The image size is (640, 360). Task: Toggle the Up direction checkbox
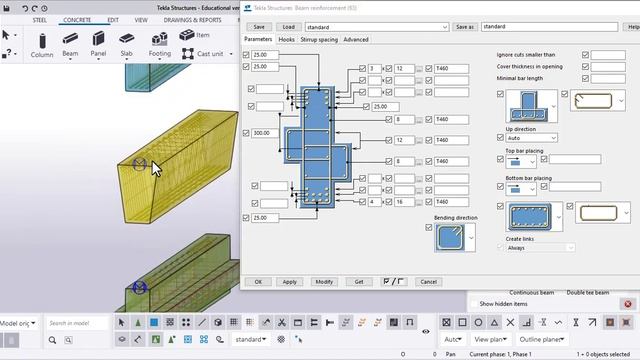tap(500, 138)
